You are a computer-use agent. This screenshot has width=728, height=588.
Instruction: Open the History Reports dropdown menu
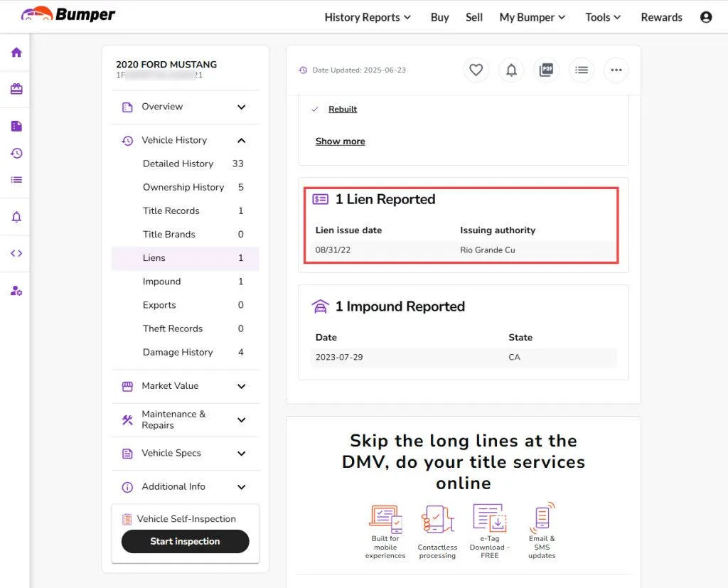[368, 17]
